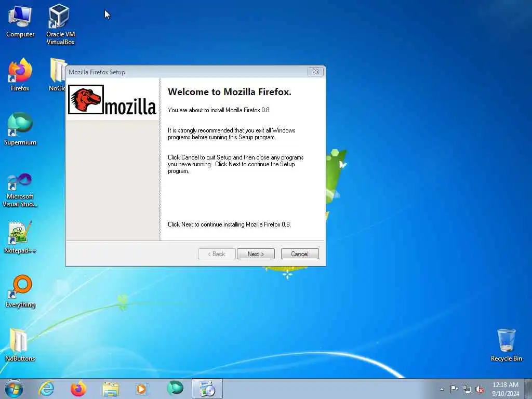
Task: Select the Notepad++ desktop shortcut
Action: point(20,237)
